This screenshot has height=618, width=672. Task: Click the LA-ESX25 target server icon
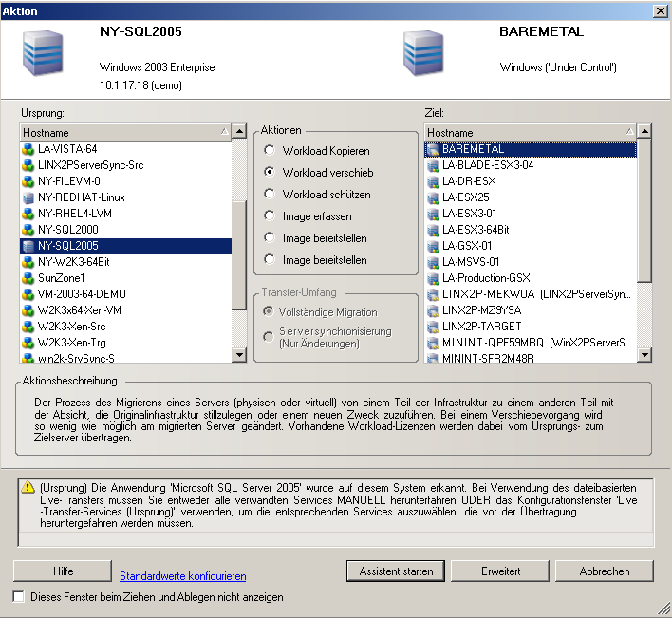433,197
